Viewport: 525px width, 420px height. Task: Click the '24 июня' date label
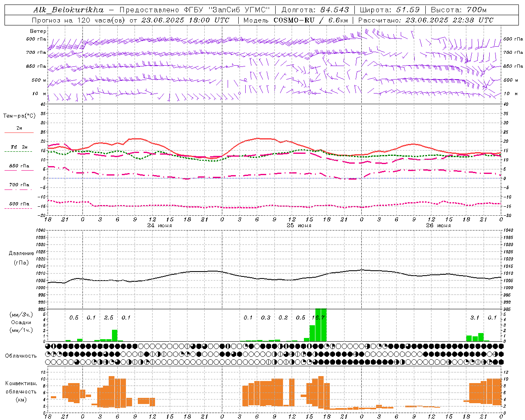[x=160, y=225]
